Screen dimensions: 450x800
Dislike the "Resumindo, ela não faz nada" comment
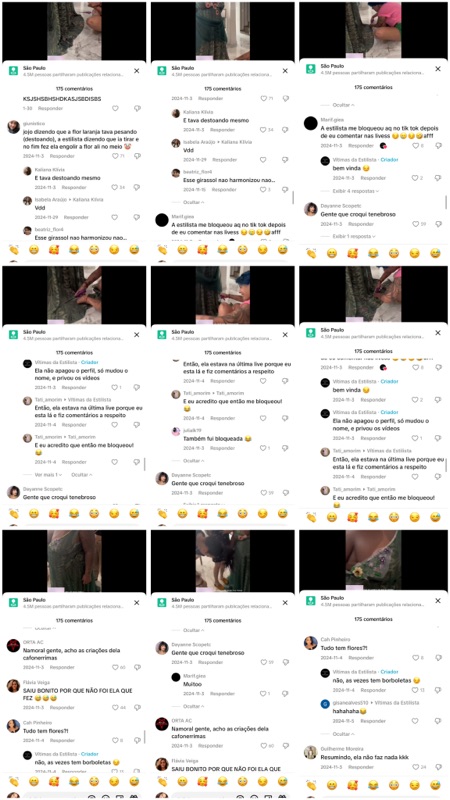438,767
